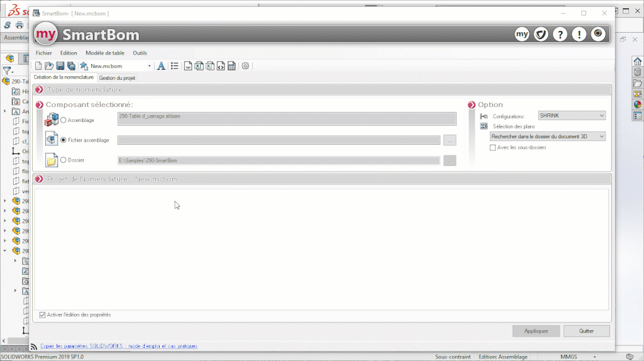The width and height of the screenshot is (644, 361).
Task: Select the Fichier assemblage radio button
Action: [x=64, y=140]
